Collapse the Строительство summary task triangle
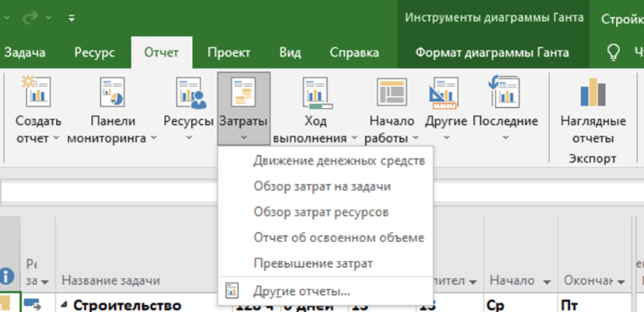644x312 pixels. coord(64,305)
